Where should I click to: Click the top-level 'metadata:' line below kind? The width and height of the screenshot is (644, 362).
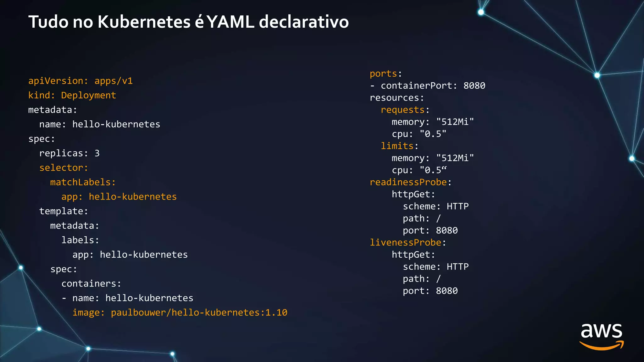[x=53, y=110]
